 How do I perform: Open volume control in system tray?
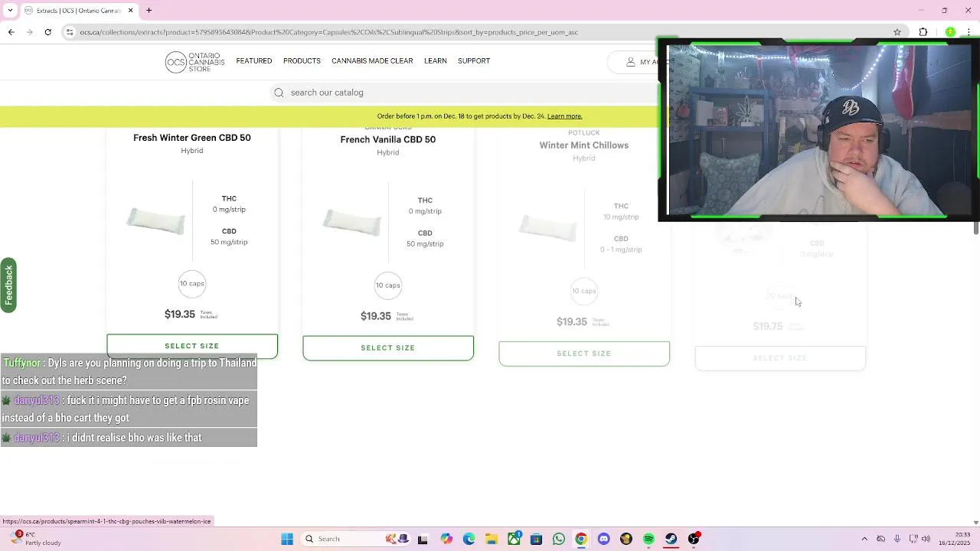(927, 539)
